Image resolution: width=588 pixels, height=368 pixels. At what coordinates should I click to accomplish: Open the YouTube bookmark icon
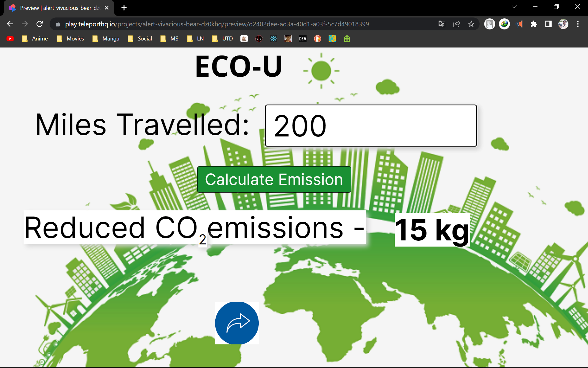pyautogui.click(x=10, y=39)
